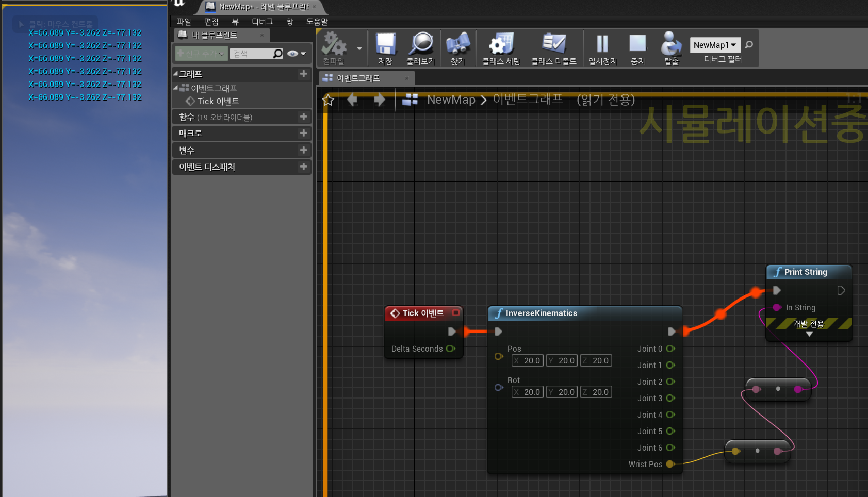Click the bookmark star icon
This screenshot has width=868, height=497.
pos(328,100)
